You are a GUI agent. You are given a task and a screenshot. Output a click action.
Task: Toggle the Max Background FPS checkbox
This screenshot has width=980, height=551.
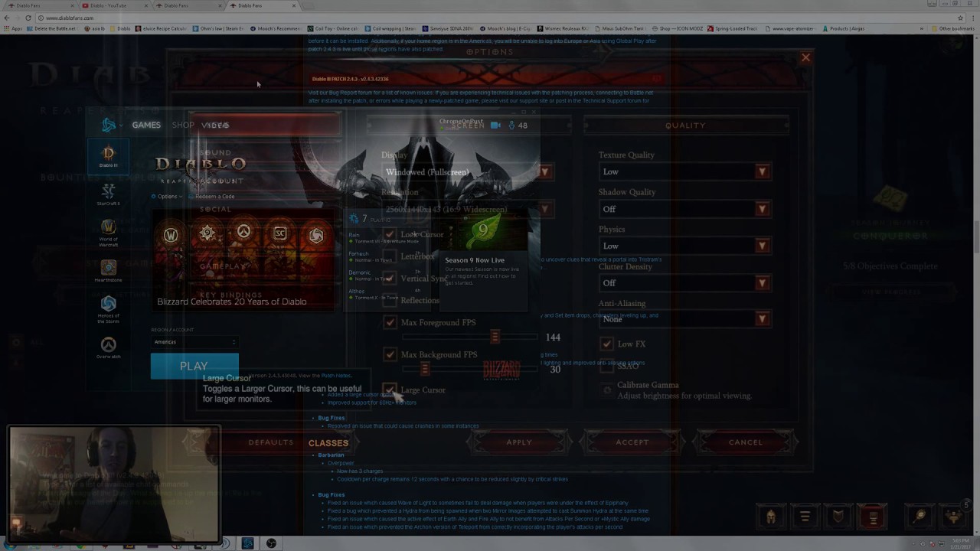[x=390, y=354]
